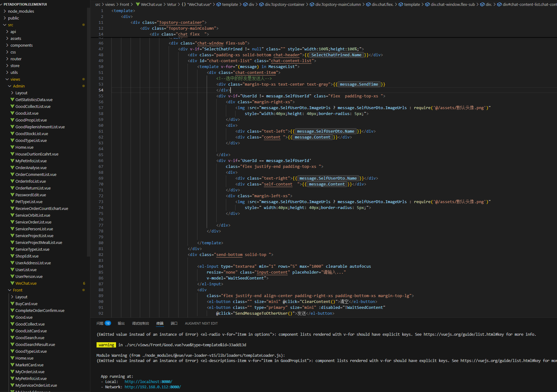Expand the Layout folder under Admin
Screen dimensions: 557x392
coord(12,93)
